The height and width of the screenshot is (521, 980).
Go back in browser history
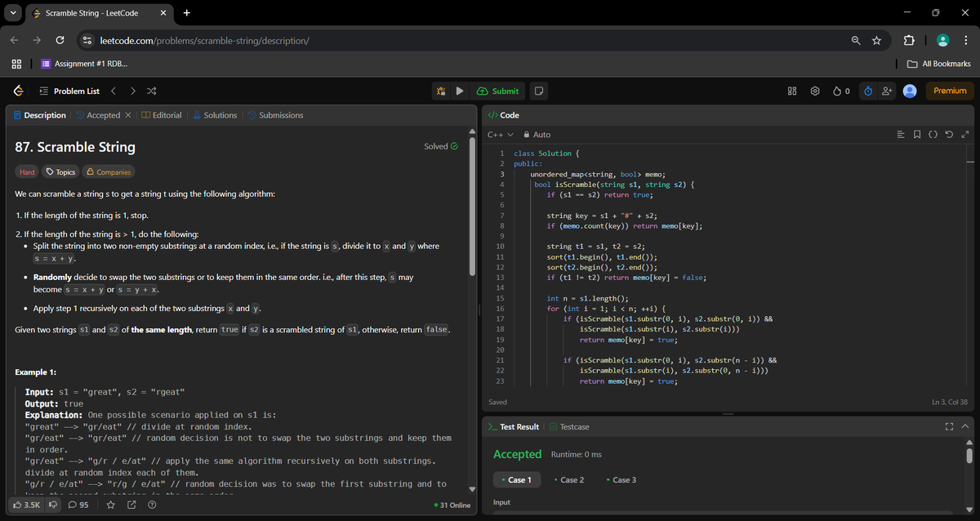pos(15,40)
